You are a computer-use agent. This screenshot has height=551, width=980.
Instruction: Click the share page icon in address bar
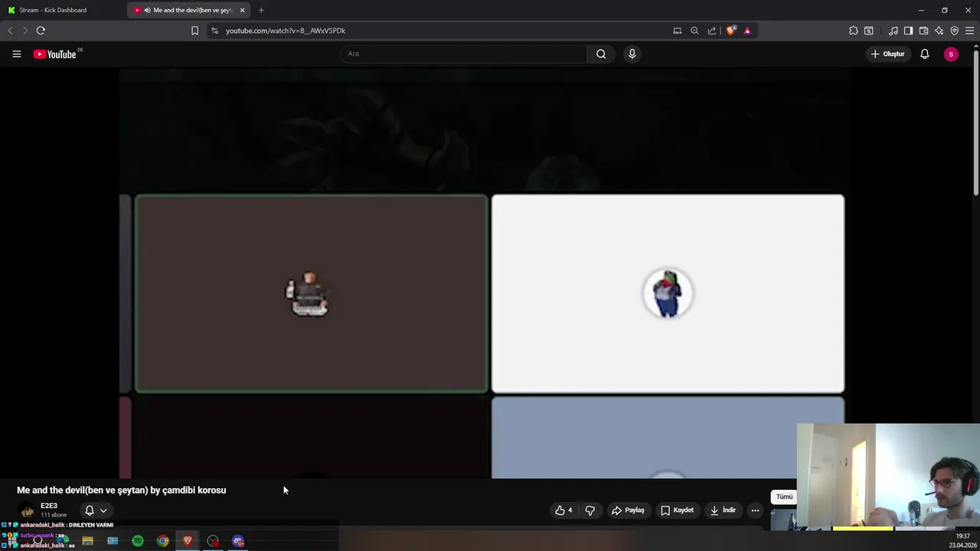(712, 31)
